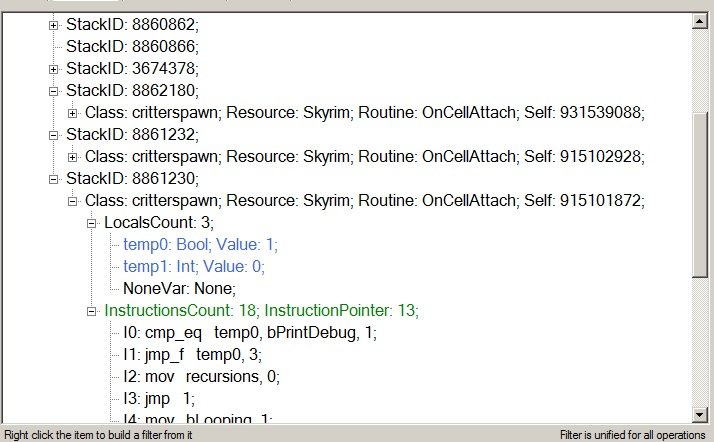Select instruction I2 mov recursions line

[x=201, y=376]
